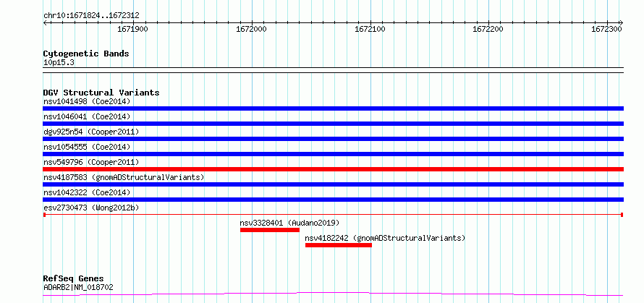Select the red bar under nsv549796

tap(334, 169)
